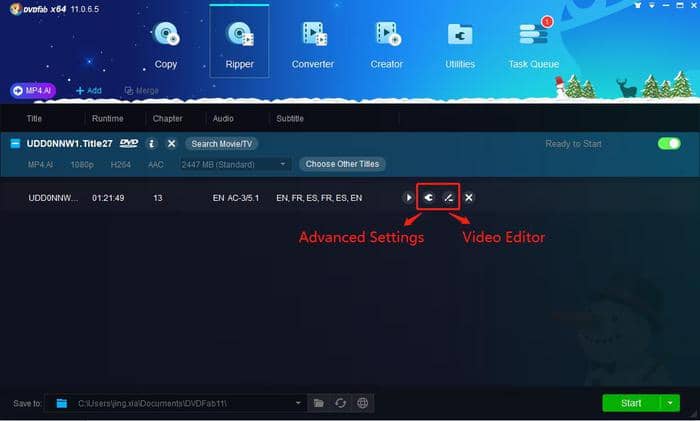Open the Creator module
The width and height of the screenshot is (700, 421).
point(387,45)
